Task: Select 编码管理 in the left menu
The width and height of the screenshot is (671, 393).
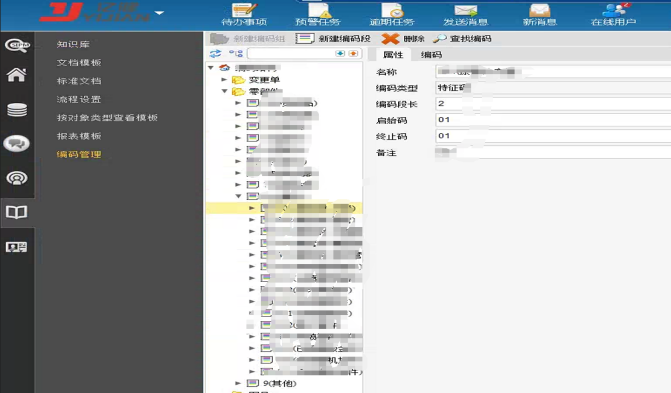Action: point(79,155)
